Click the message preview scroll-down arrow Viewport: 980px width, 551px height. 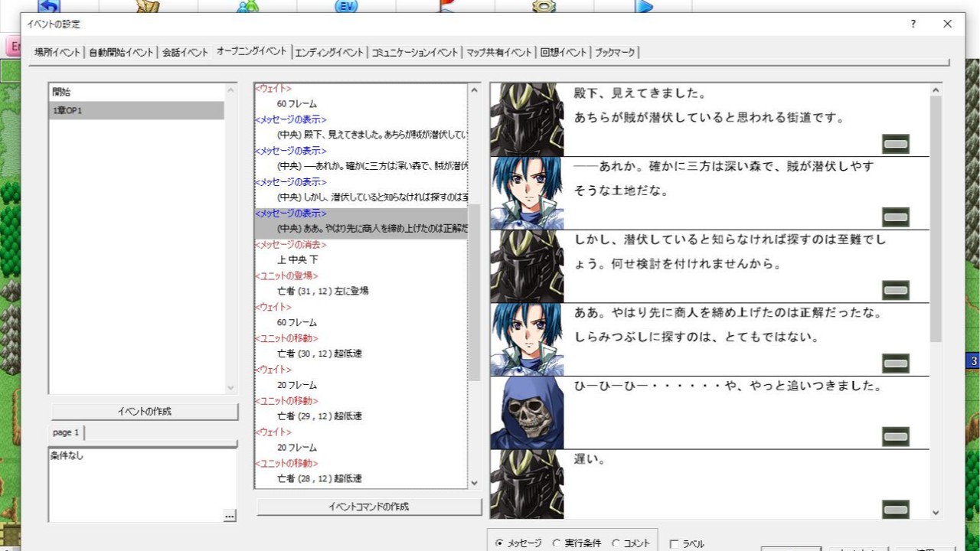936,513
